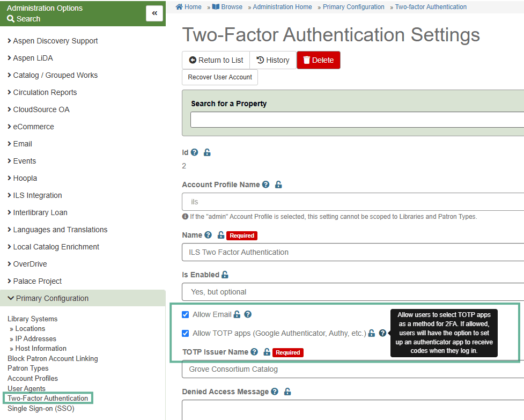The image size is (524, 420).
Task: Expand Catalog / Grouped Works section
Action: 53,75
